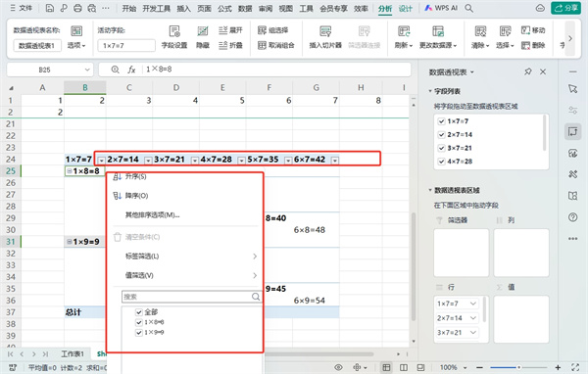Uncheck field 2×7=14 in field list
Image resolution: width=588 pixels, height=374 pixels.
click(441, 134)
